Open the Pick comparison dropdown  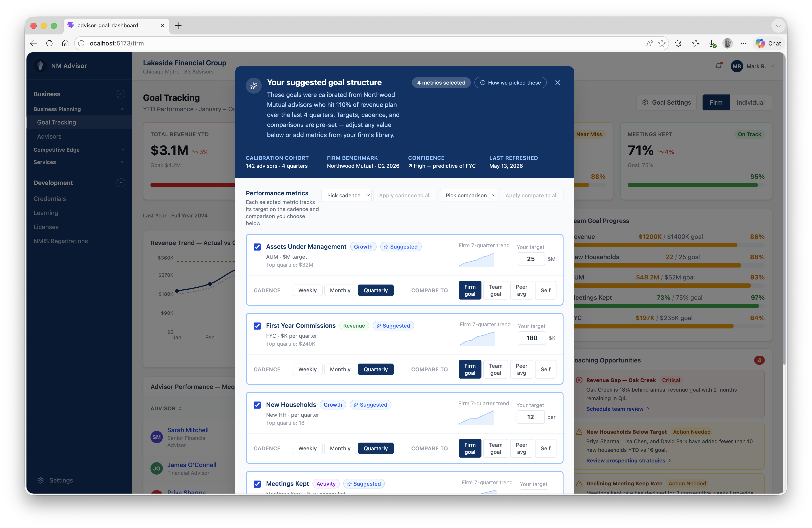click(x=469, y=195)
